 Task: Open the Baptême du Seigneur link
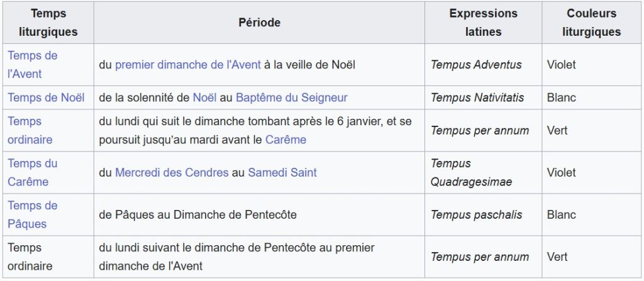[291, 98]
